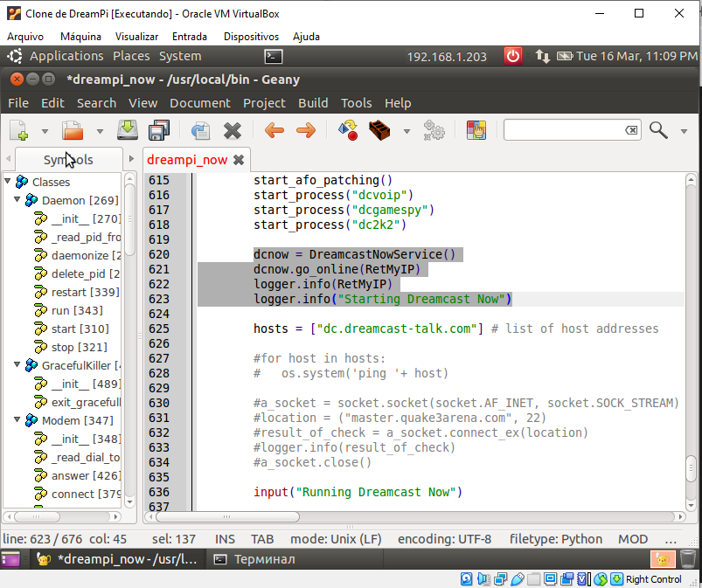Open VirtualBox Dispositivos menu

pos(251,36)
